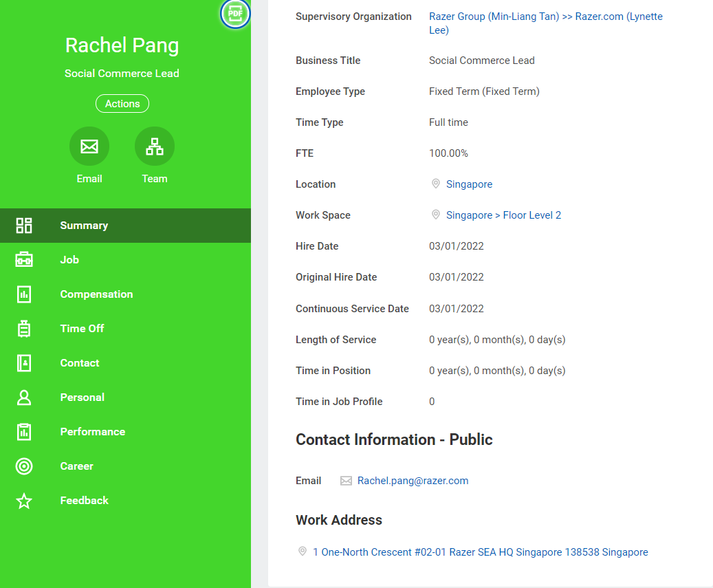
Task: Click the Time Off luggage icon
Action: tap(24, 328)
